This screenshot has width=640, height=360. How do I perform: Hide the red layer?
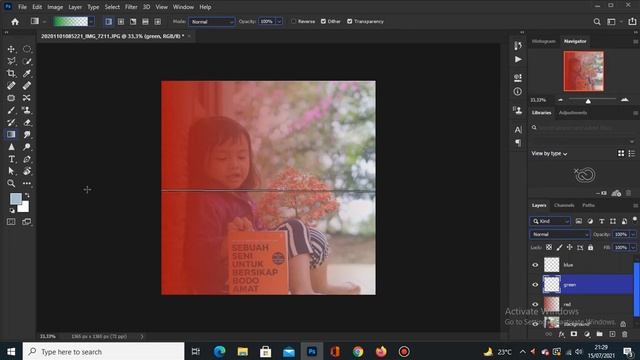tap(535, 304)
